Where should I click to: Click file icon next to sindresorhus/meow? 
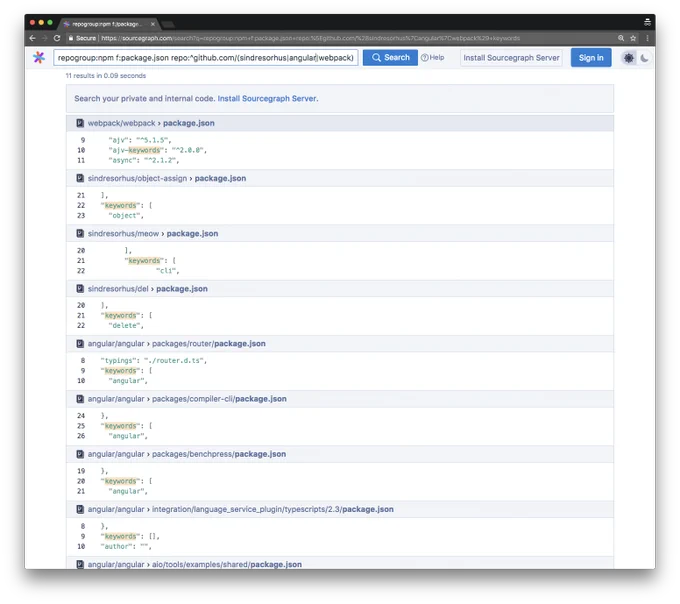(80, 233)
